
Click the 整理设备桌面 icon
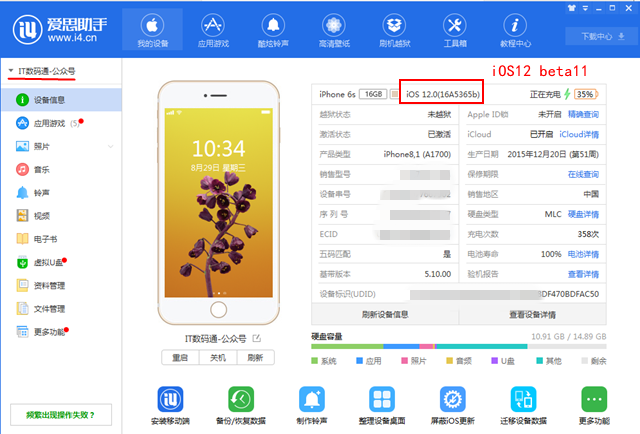(x=382, y=399)
